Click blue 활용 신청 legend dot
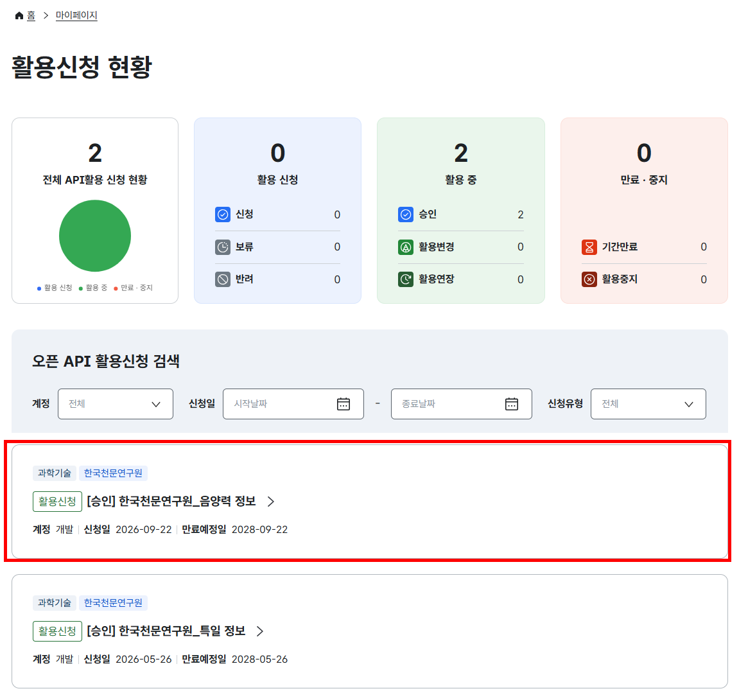The height and width of the screenshot is (700, 739). 39,288
